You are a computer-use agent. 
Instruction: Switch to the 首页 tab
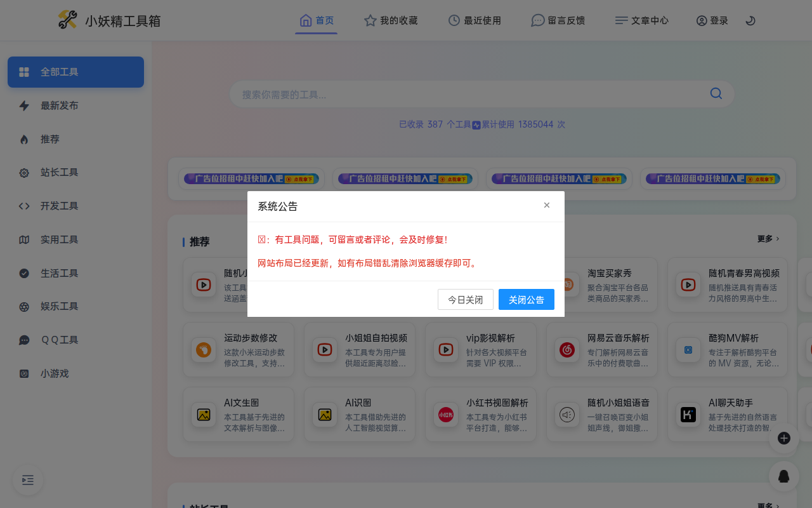tap(316, 20)
